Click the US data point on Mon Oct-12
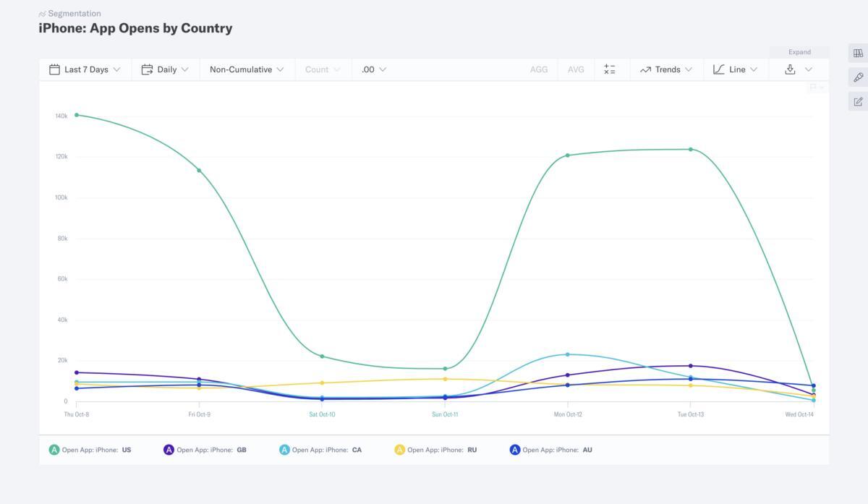 point(568,155)
